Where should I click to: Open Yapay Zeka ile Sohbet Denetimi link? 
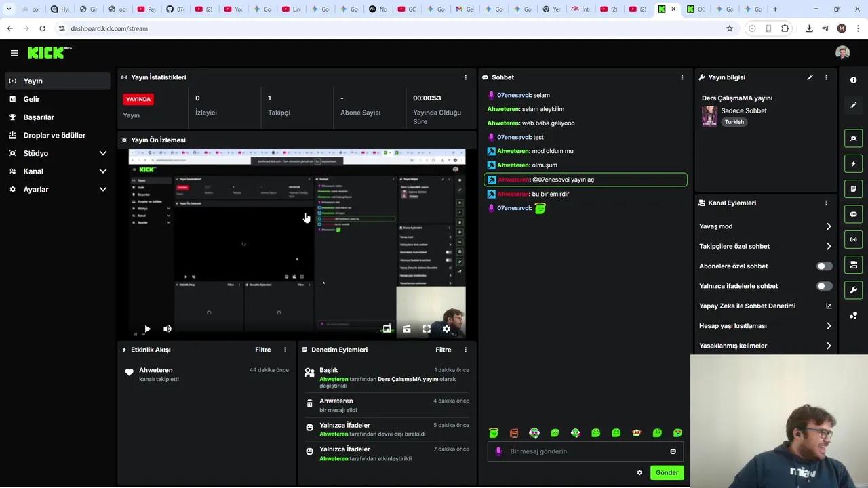(765, 306)
